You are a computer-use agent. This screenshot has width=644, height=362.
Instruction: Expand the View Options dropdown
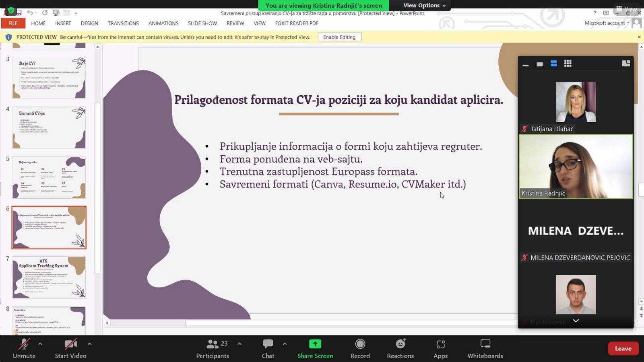pos(424,5)
